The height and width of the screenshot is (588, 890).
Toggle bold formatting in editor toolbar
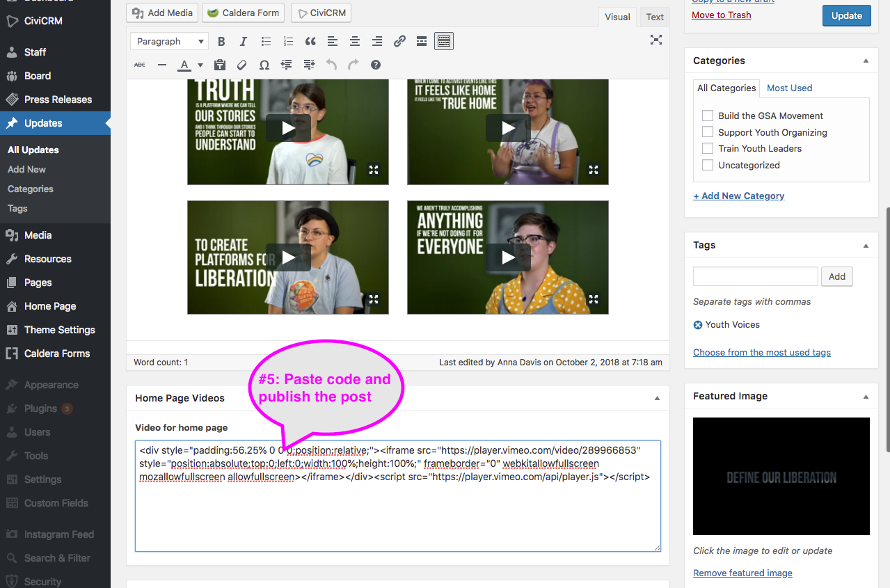pos(221,42)
